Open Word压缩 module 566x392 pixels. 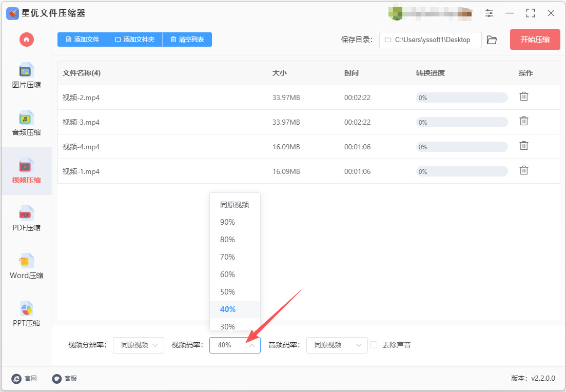26,266
